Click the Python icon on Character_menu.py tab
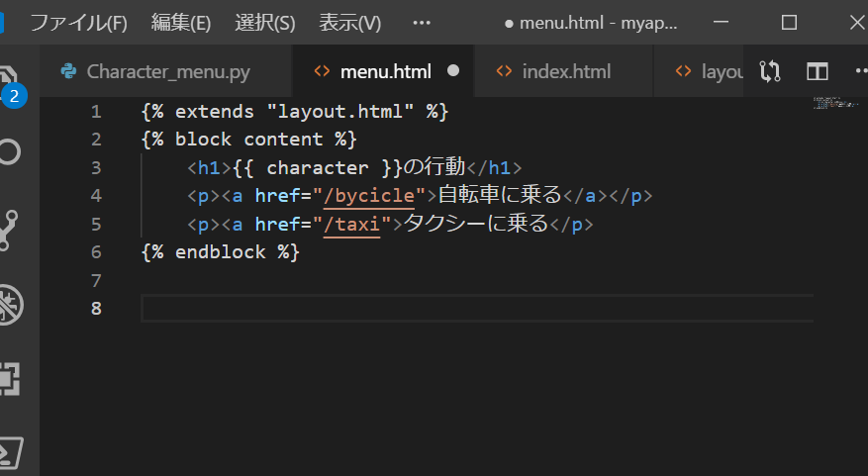This screenshot has width=868, height=476. point(68,71)
